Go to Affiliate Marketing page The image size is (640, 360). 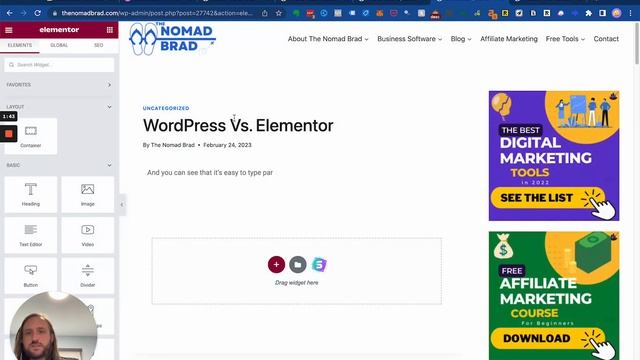(x=509, y=39)
